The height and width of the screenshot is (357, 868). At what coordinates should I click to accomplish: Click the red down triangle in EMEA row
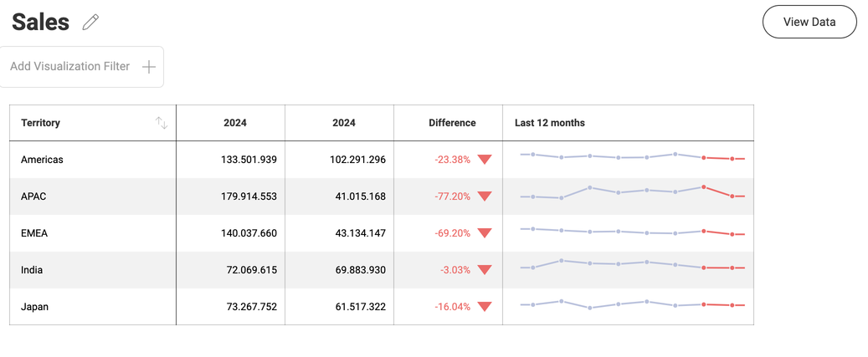point(485,233)
